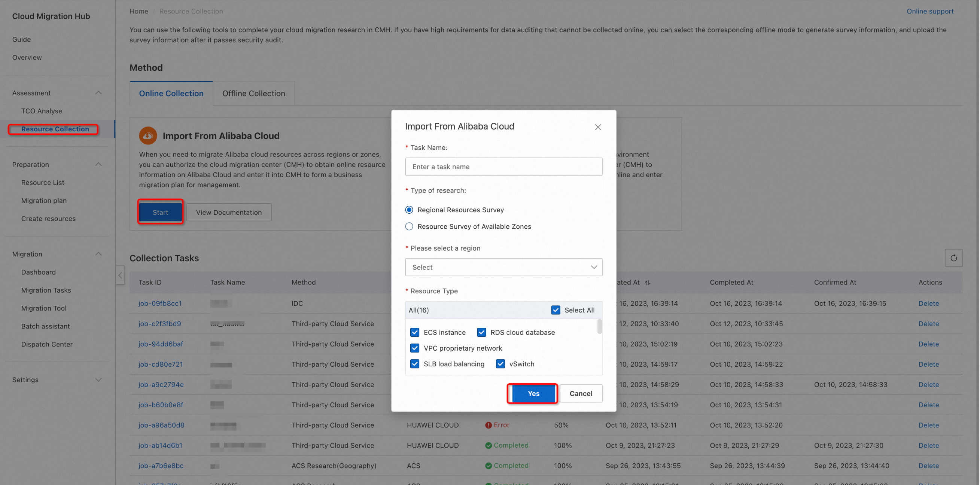Click the Task Name input field
This screenshot has height=485, width=980.
click(503, 167)
